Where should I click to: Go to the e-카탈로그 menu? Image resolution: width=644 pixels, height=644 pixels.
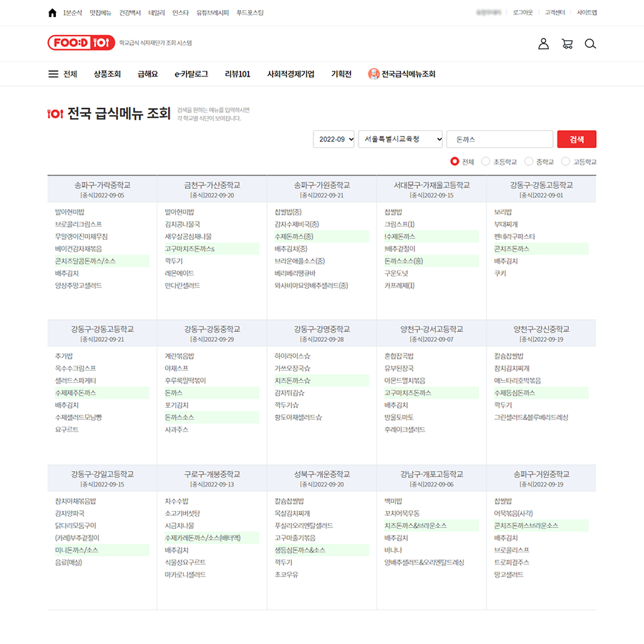(191, 74)
